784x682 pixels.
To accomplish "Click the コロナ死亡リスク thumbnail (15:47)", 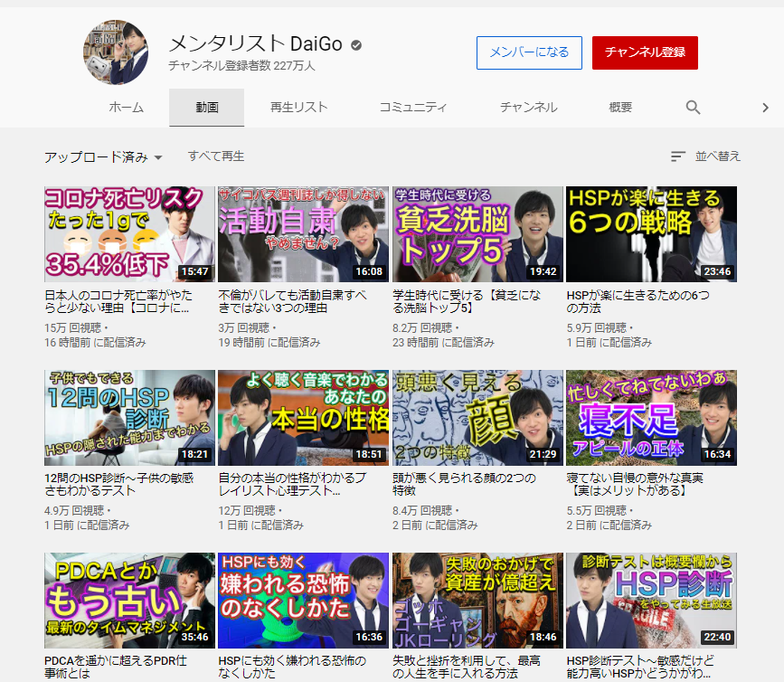I will point(129,234).
